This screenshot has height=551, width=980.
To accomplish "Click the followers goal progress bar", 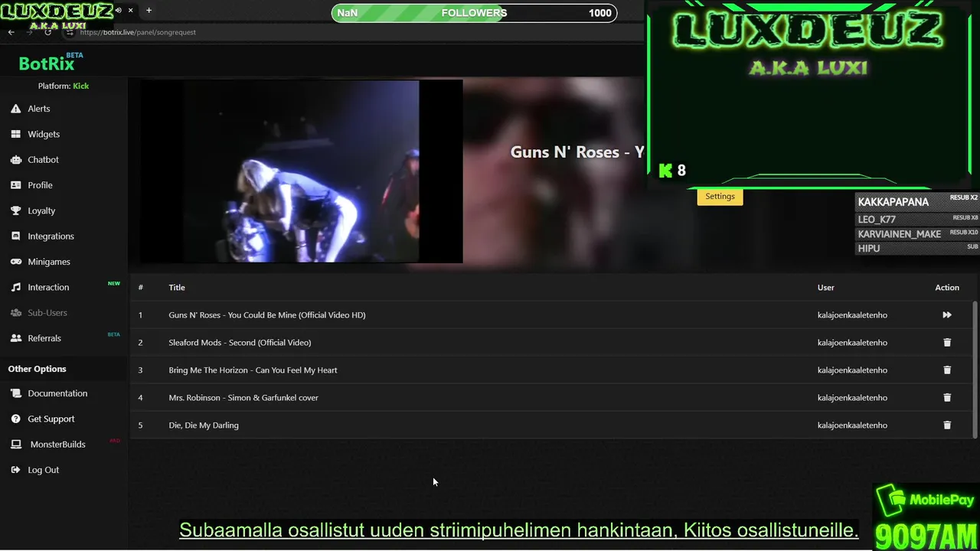I will pos(474,13).
